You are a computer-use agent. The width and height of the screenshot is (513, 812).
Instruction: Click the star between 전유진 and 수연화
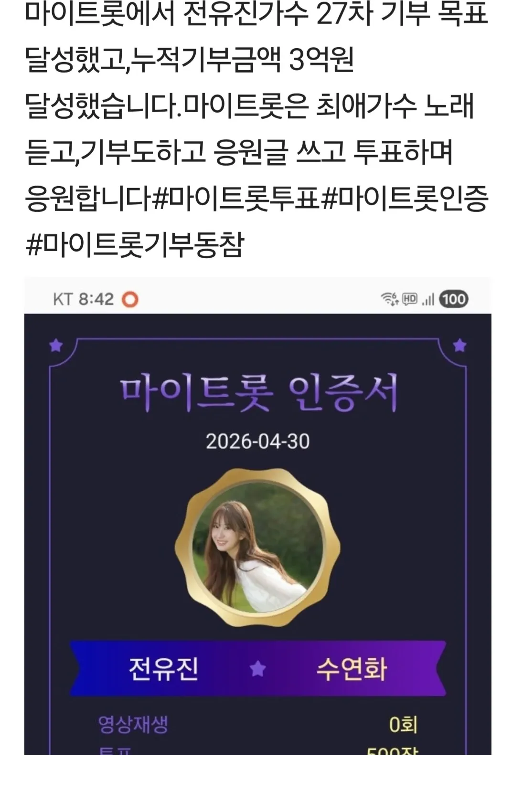[x=258, y=668]
